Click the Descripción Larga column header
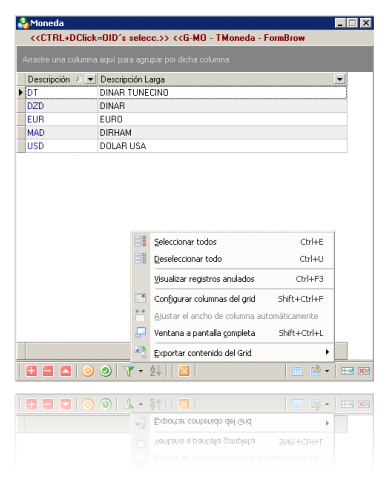Viewport: 388px width, 487px height. [216, 79]
